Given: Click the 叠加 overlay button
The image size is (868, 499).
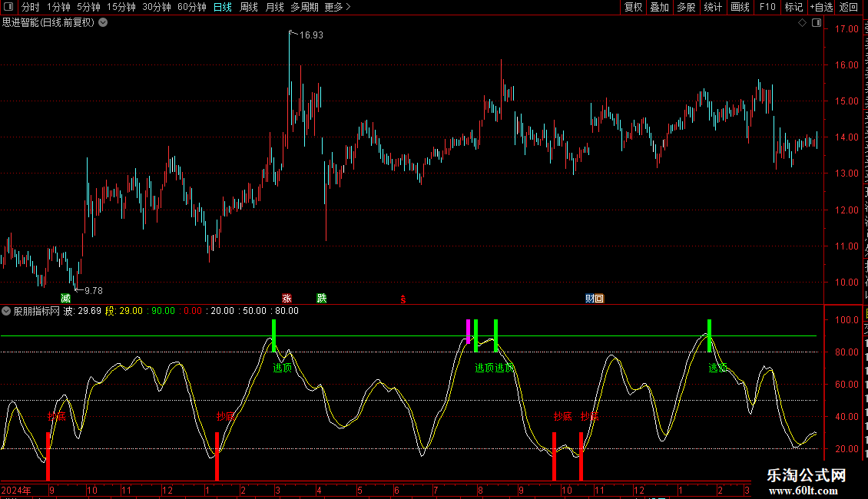Looking at the screenshot, I should pos(659,7).
